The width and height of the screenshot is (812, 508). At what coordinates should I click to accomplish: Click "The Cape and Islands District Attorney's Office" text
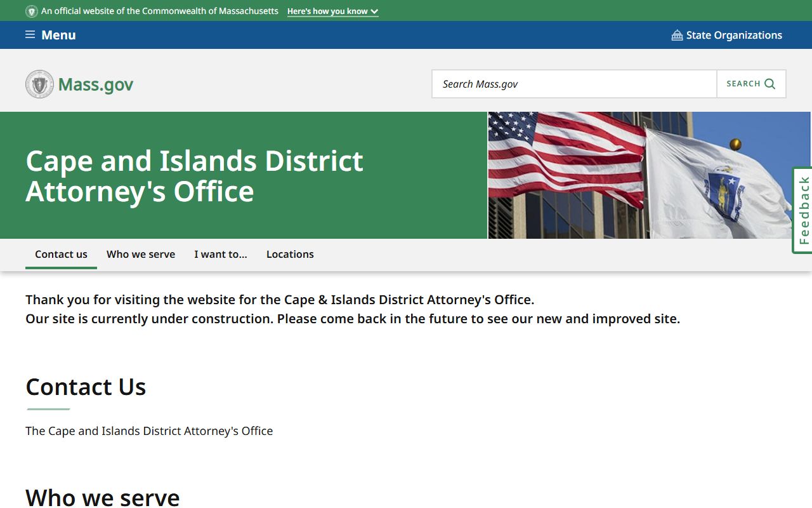pyautogui.click(x=149, y=431)
